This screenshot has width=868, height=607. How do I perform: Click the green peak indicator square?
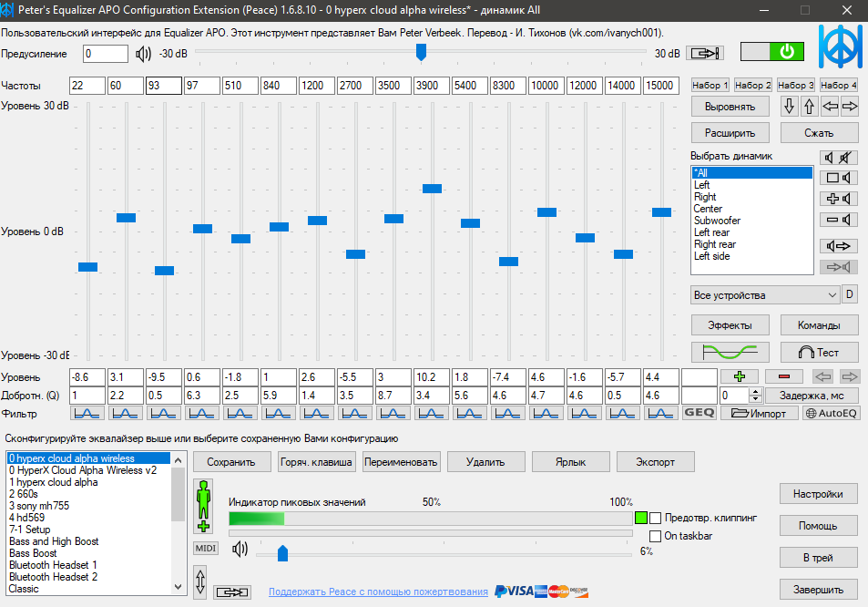pos(641,518)
